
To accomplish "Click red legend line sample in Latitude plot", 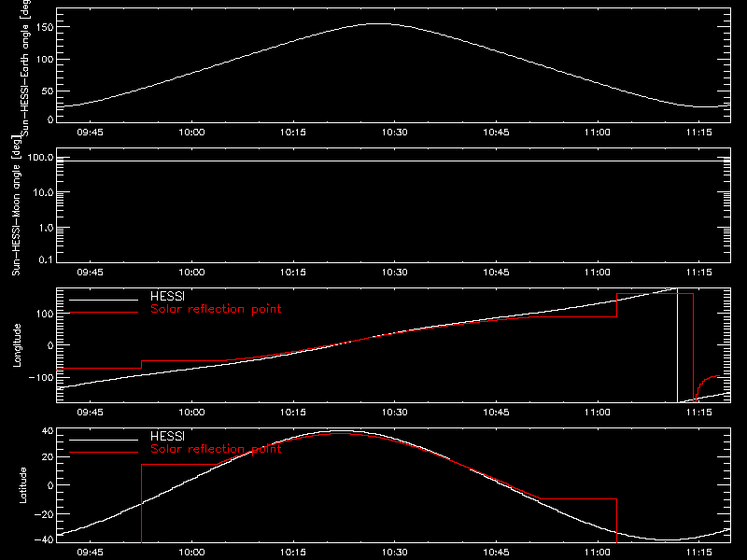I will click(104, 452).
